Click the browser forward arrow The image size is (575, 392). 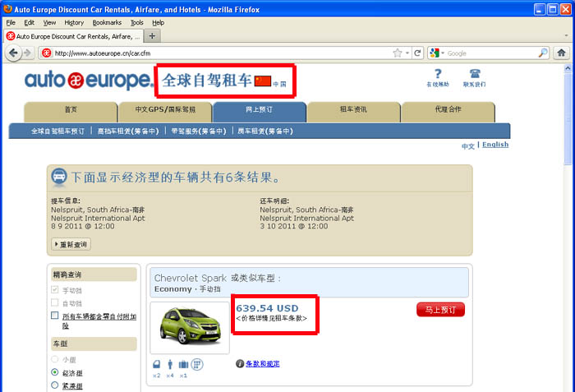(x=27, y=53)
